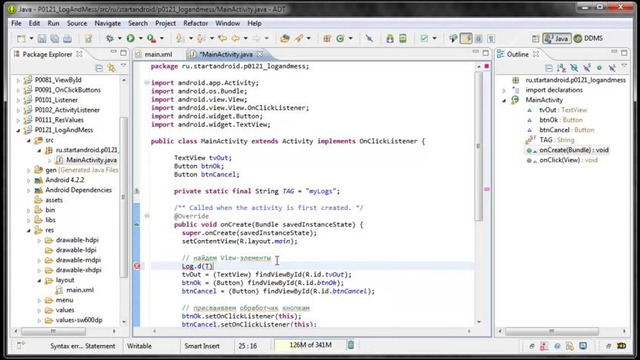Open the Run button dropdown arrow

pos(140,38)
